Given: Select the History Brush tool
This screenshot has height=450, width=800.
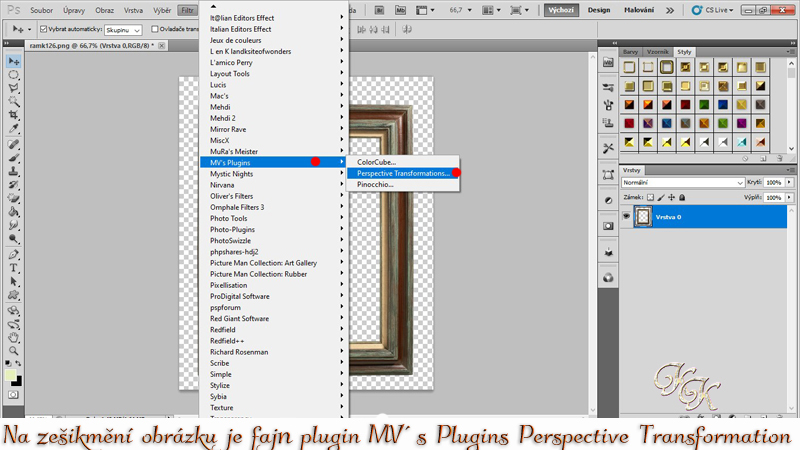Looking at the screenshot, I should 13,185.
